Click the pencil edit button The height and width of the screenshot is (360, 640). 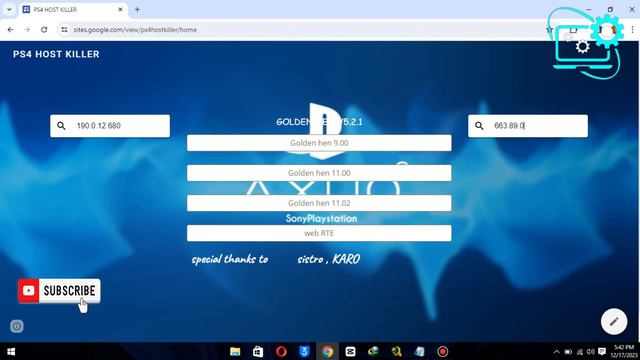[x=614, y=322]
